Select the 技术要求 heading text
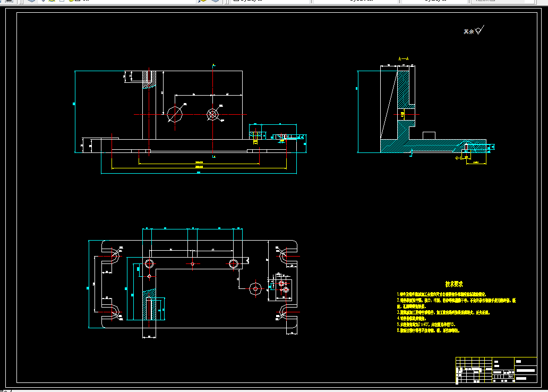 (454, 284)
